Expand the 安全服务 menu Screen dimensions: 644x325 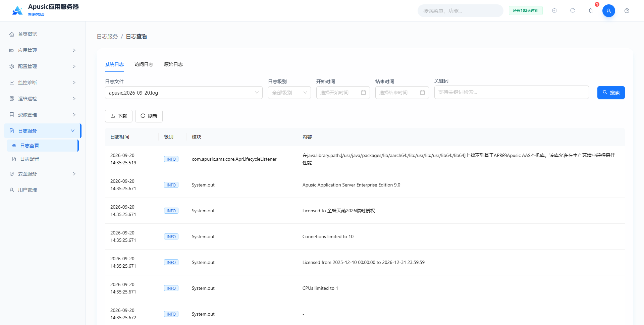(43, 174)
